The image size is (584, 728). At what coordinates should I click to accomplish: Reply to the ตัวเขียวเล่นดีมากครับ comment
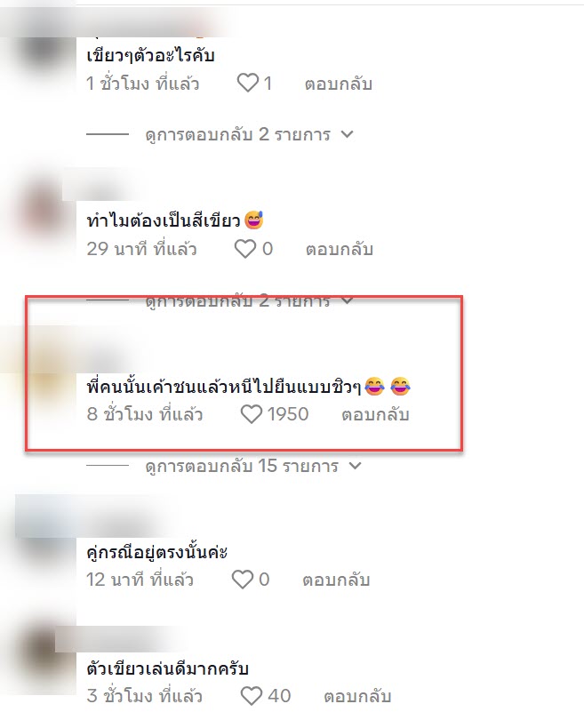point(357,696)
